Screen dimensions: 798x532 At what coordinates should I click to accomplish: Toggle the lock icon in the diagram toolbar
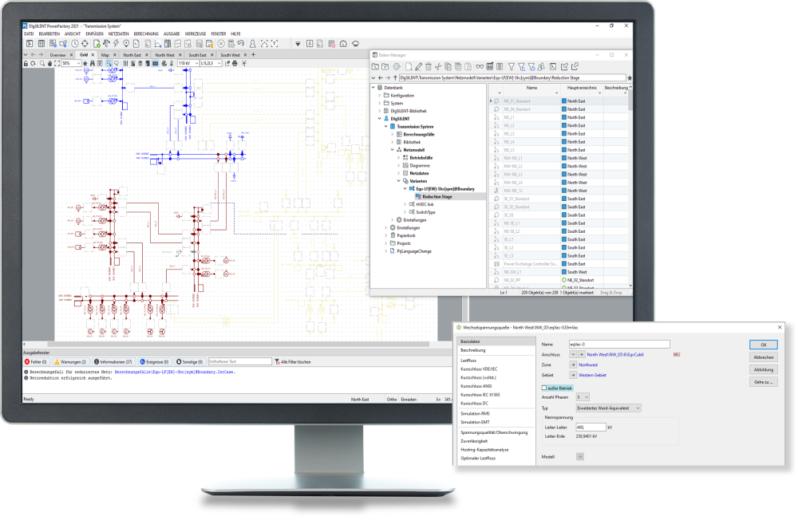coord(26,63)
